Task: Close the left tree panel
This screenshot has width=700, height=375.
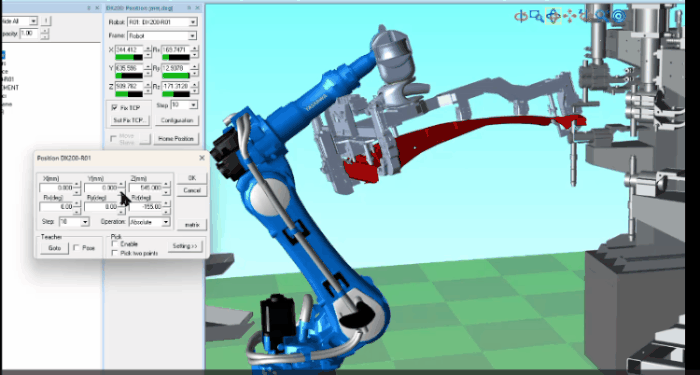Action: point(97,8)
